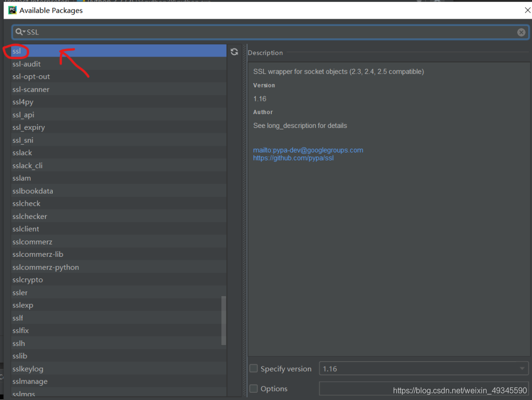Image resolution: width=532 pixels, height=400 pixels.
Task: Select the sslack_cli package
Action: tap(119, 166)
